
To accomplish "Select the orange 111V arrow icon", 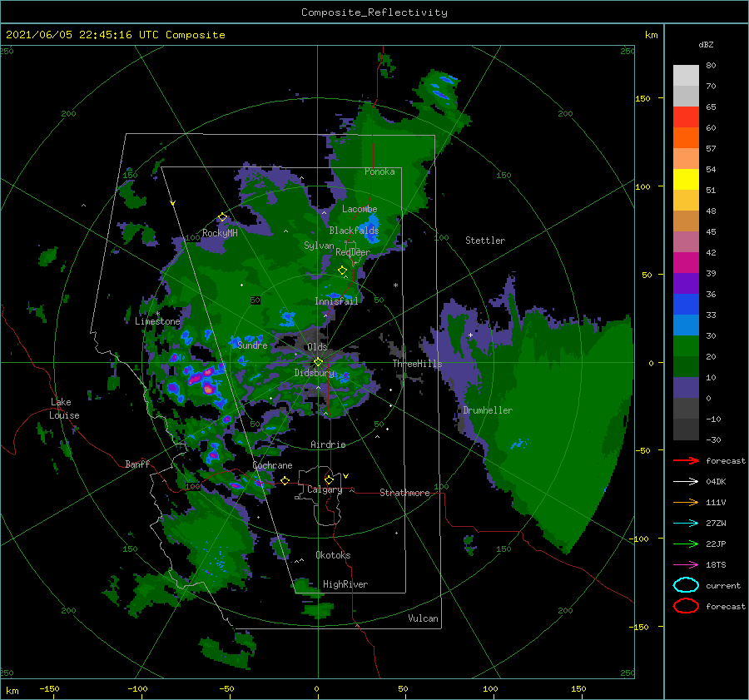I will click(686, 502).
